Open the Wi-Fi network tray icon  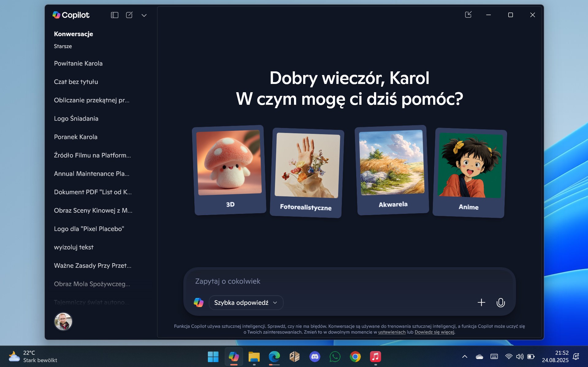point(509,357)
